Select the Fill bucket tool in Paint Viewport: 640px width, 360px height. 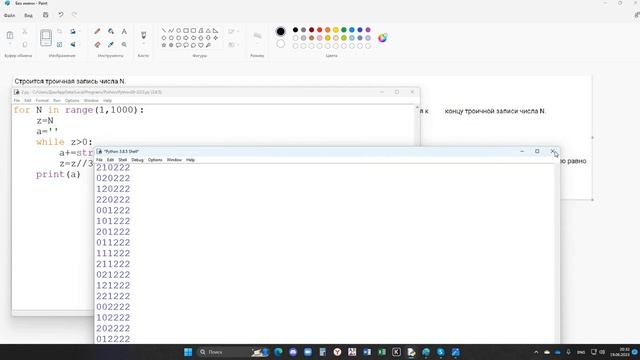point(111,31)
